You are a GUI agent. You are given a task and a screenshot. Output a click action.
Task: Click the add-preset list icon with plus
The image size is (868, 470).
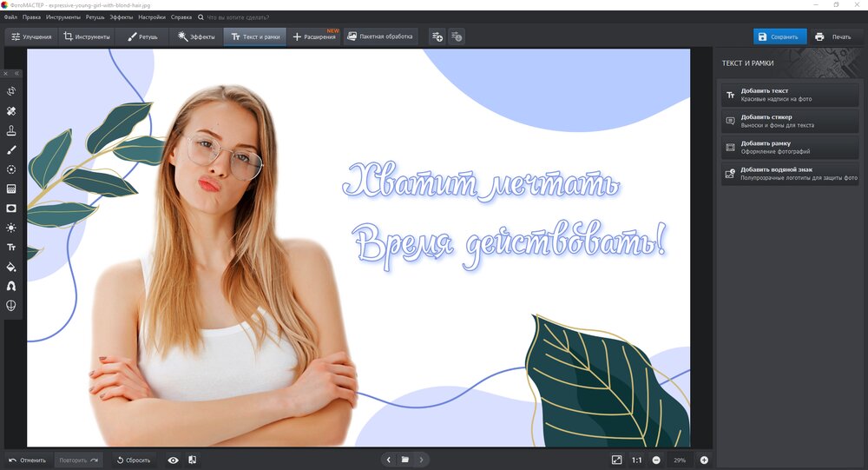pyautogui.click(x=437, y=36)
